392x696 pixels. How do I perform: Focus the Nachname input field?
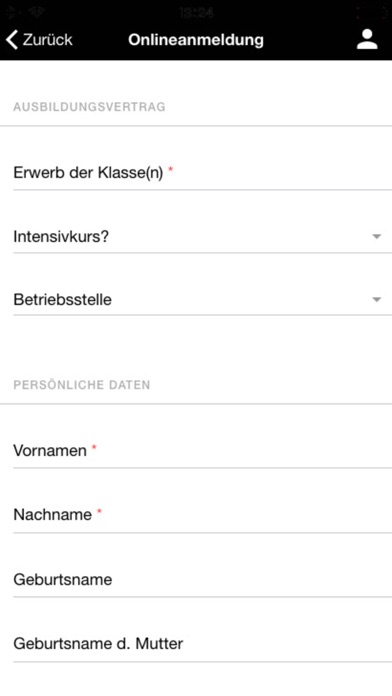pyautogui.click(x=202, y=515)
